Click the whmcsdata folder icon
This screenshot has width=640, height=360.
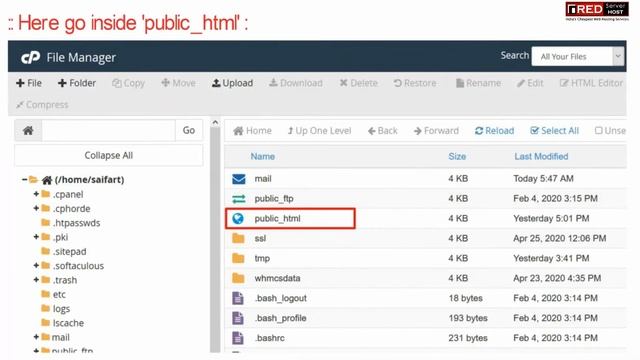click(238, 278)
